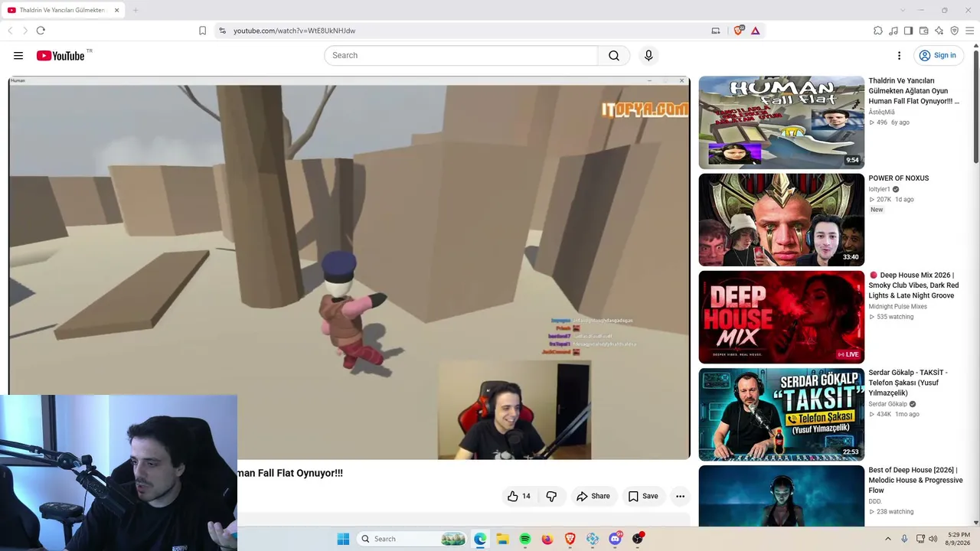Open the network tray icon
Image resolution: width=980 pixels, height=551 pixels.
(920, 539)
